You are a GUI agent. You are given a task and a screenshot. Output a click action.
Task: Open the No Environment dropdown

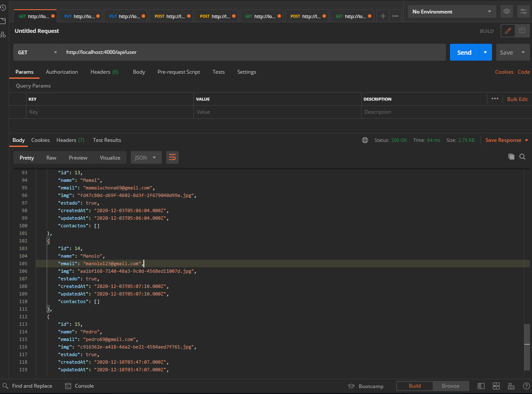coord(452,11)
